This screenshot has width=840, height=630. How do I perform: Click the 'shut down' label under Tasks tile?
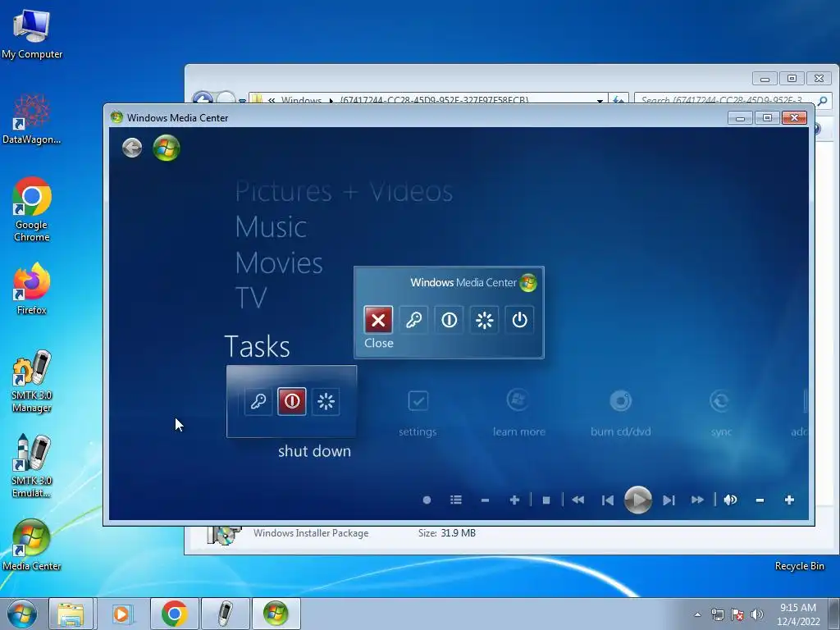pos(314,451)
